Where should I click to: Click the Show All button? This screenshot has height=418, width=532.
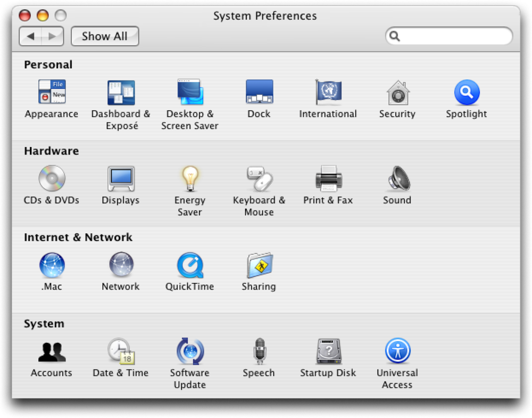tap(105, 36)
